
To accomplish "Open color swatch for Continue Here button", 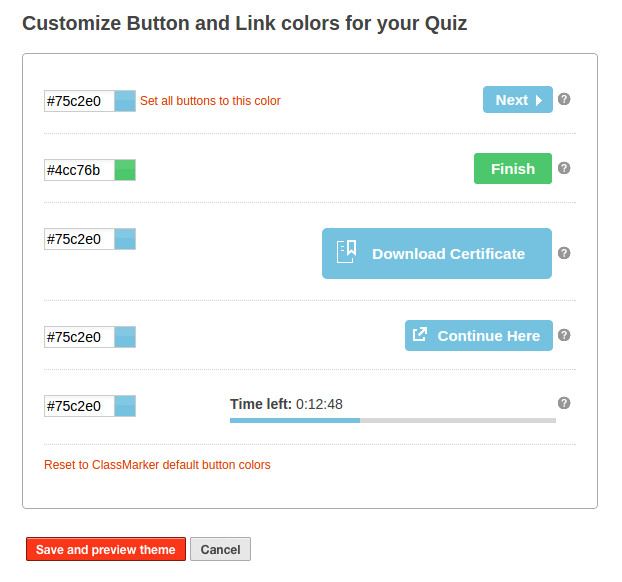I will pyautogui.click(x=125, y=337).
